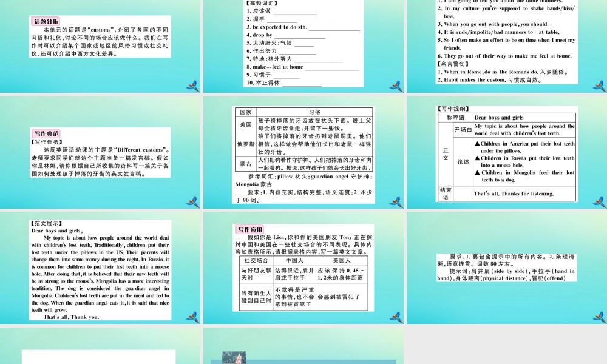
Task: Click the pink 话题分析 heading
Action: (46, 21)
